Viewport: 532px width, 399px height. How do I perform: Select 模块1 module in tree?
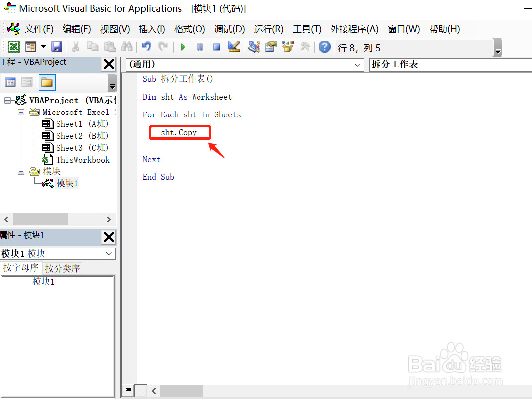click(67, 183)
